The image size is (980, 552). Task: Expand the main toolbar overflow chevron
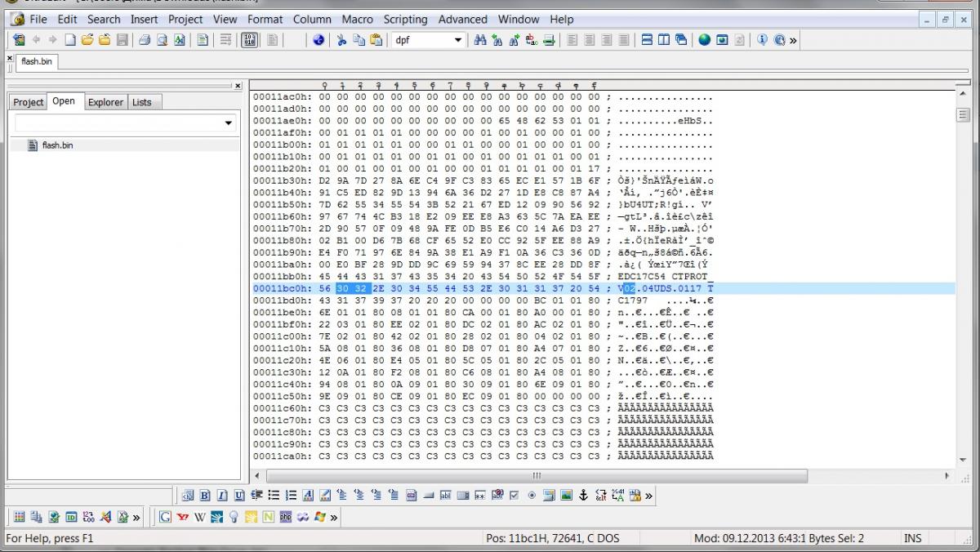793,40
